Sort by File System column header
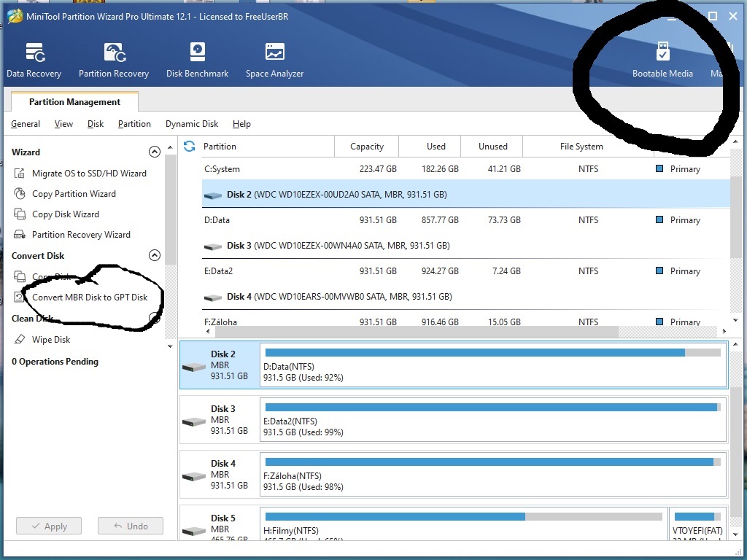This screenshot has width=747, height=560. coord(588,146)
